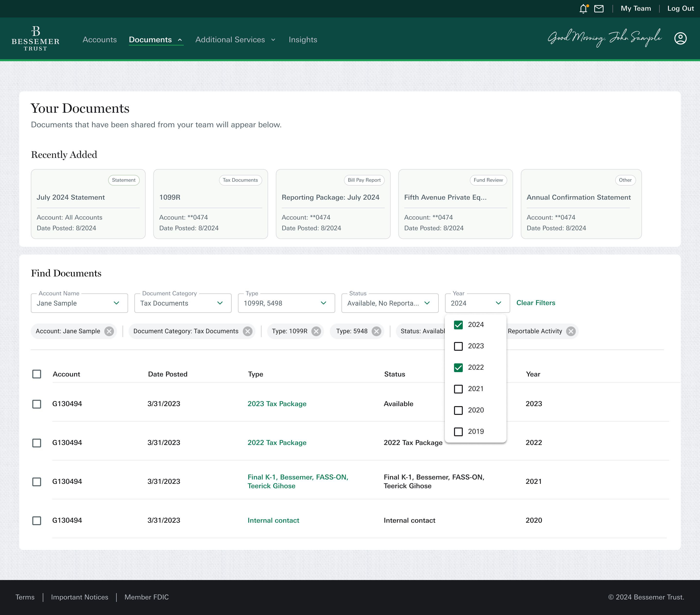Open the user profile avatar icon

click(x=680, y=38)
